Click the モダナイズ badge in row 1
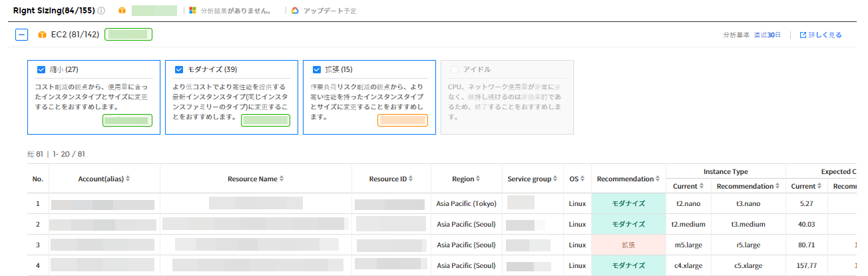Image resolution: width=868 pixels, height=276 pixels. point(628,203)
